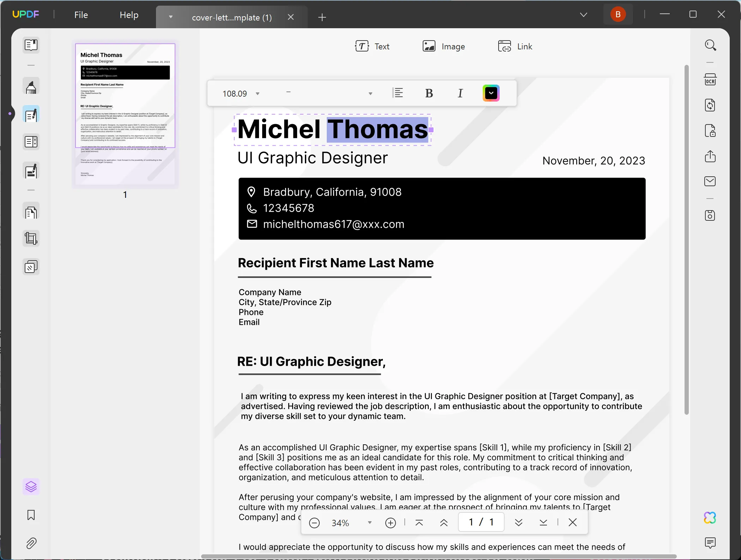Open the font family dropdown arrow
The image size is (741, 560).
pyautogui.click(x=370, y=94)
